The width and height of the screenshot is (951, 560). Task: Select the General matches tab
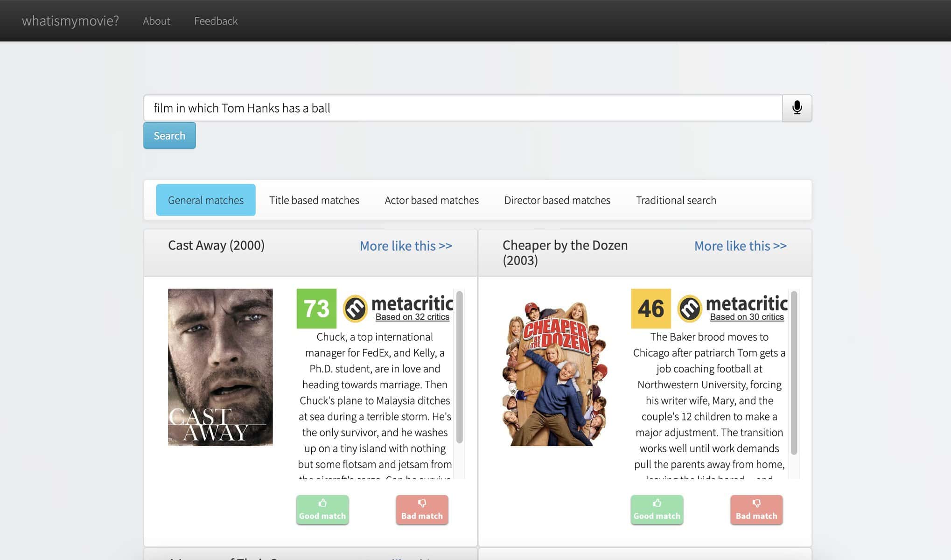(x=206, y=200)
